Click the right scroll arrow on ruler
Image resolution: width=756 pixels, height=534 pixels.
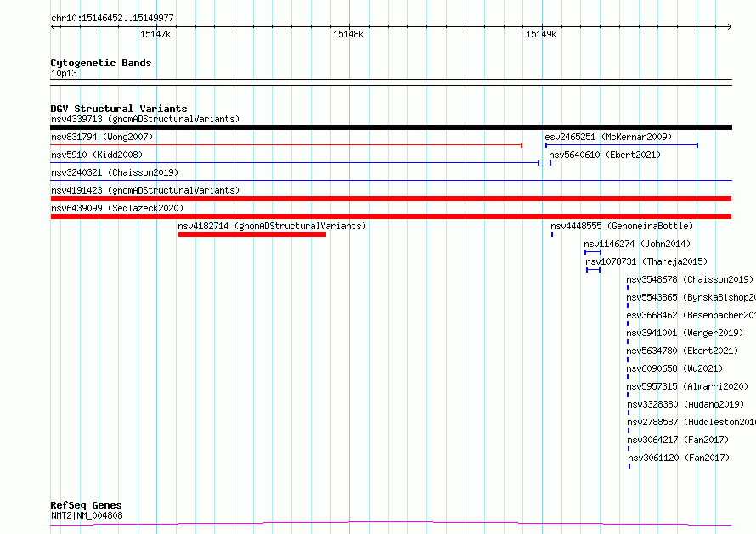(x=729, y=26)
